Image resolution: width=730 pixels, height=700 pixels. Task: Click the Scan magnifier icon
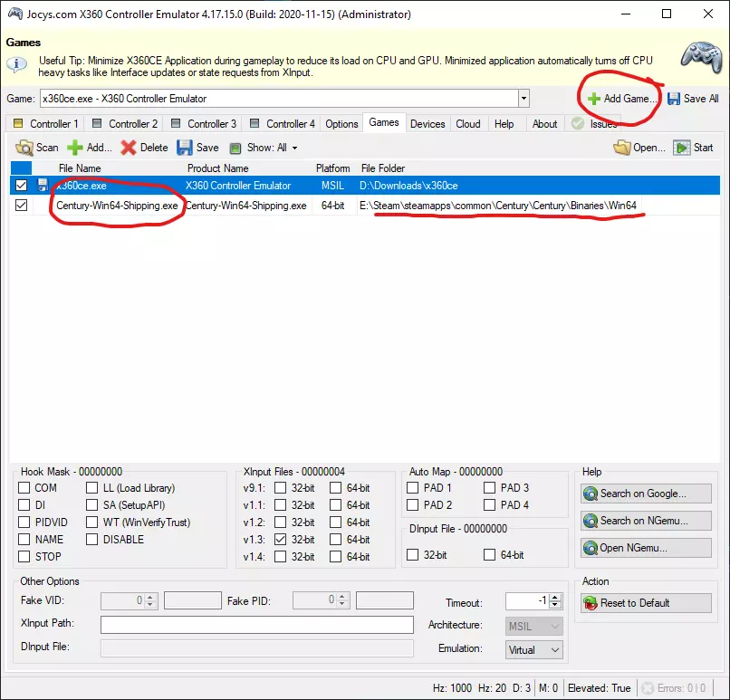pos(24,148)
